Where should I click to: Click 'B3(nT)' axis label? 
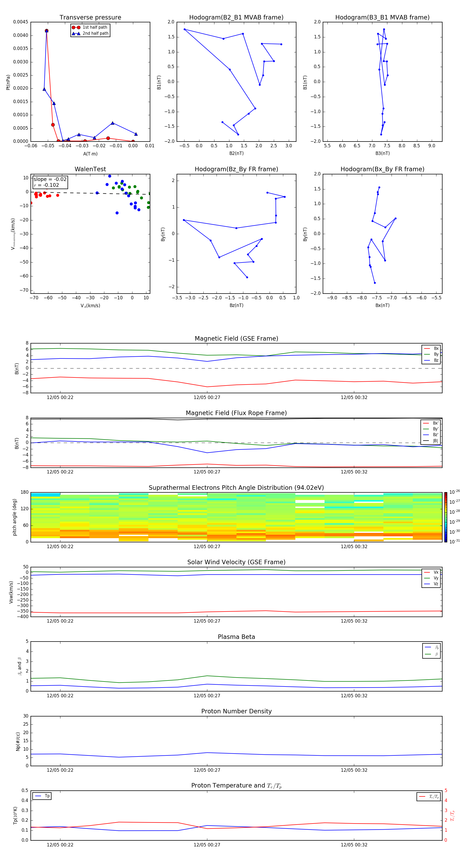click(382, 153)
